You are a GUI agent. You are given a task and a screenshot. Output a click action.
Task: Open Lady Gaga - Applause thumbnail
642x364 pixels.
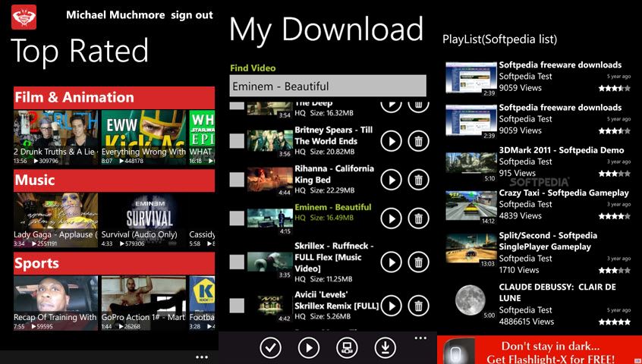pos(55,220)
